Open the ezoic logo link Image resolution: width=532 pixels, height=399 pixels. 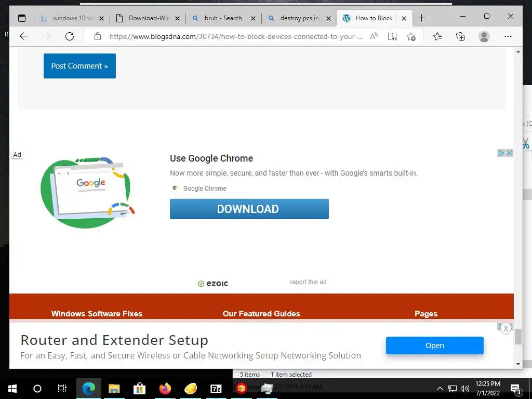[x=213, y=283]
